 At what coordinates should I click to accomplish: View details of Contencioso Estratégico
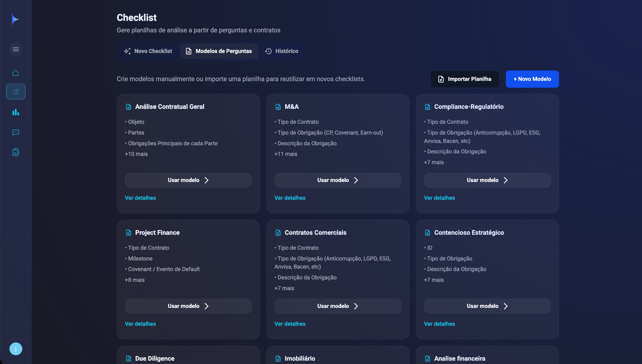pyautogui.click(x=439, y=324)
